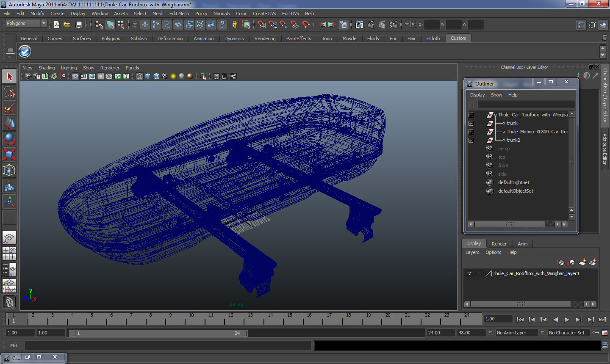
Task: Collapse Thule_Car_Roofbox_with_Wingbar in Outliner
Action: click(x=471, y=115)
